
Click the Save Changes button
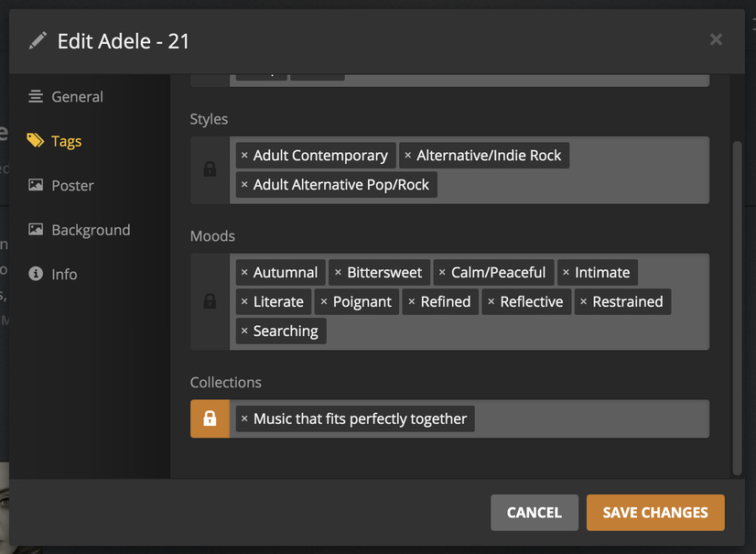tap(655, 513)
